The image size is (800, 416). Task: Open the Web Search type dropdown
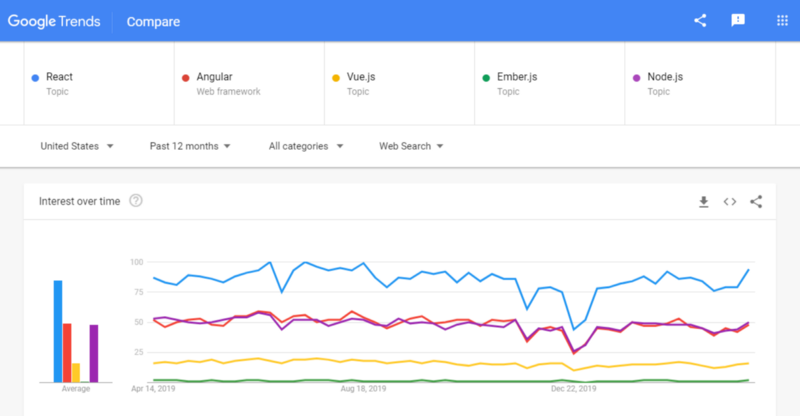(411, 146)
